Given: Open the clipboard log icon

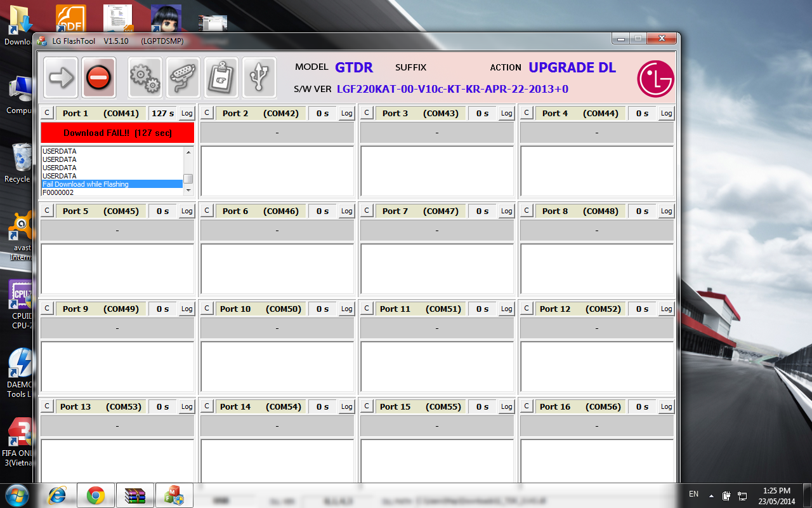Looking at the screenshot, I should [x=221, y=77].
